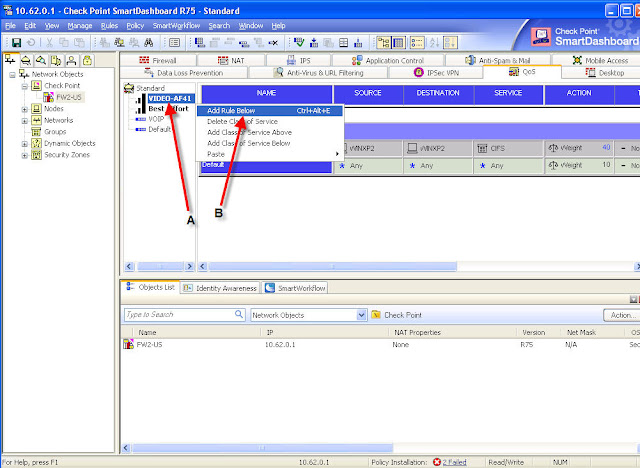The height and width of the screenshot is (468, 640).
Task: Switch to the Firewall tab
Action: point(158,60)
